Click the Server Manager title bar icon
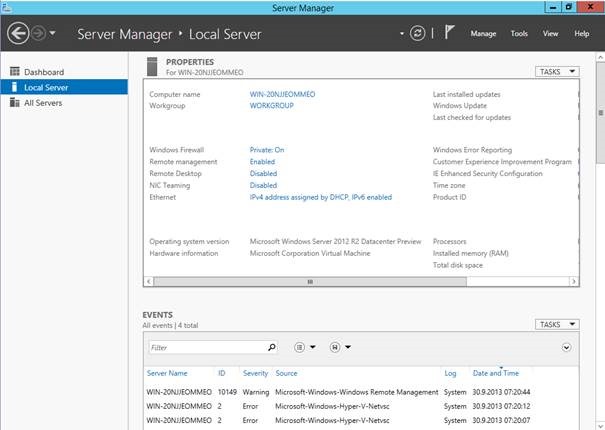The image size is (605, 430). (5, 7)
